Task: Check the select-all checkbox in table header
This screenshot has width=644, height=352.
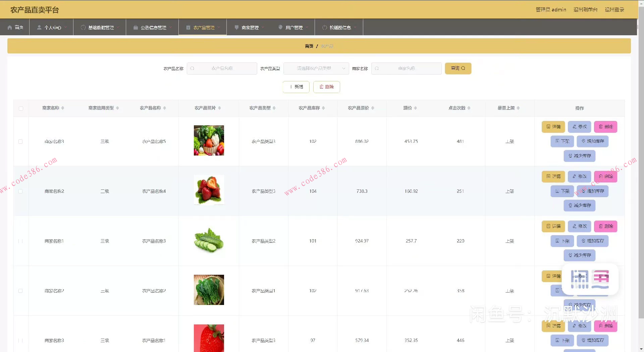Action: click(21, 108)
